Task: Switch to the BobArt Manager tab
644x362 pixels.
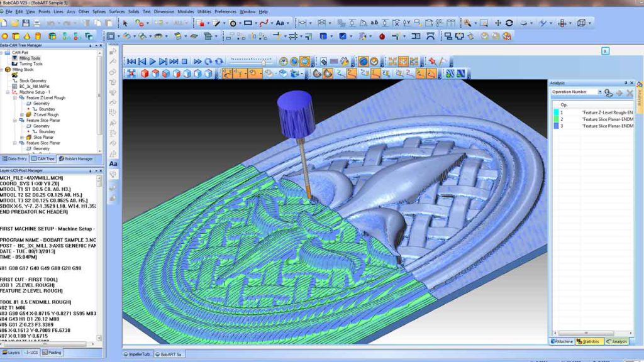Action: 75,159
